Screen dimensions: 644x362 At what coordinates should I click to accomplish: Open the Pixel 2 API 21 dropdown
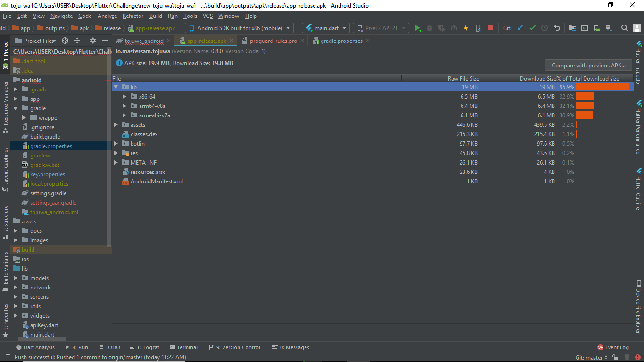(381, 28)
